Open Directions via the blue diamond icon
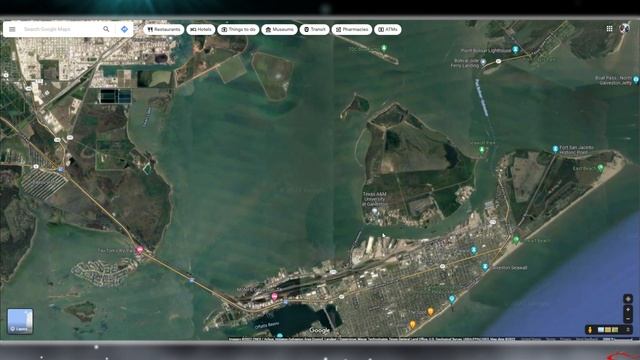Viewport: 640px width, 360px height. (x=124, y=29)
